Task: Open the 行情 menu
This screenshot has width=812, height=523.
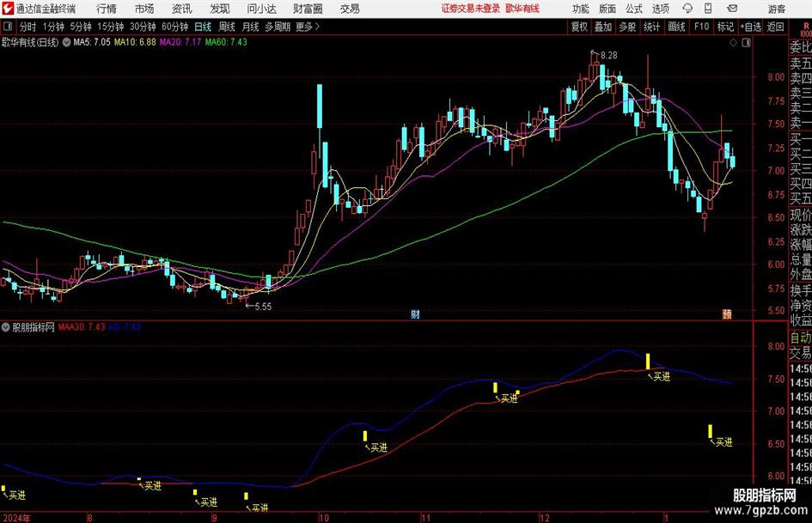Action: (107, 9)
